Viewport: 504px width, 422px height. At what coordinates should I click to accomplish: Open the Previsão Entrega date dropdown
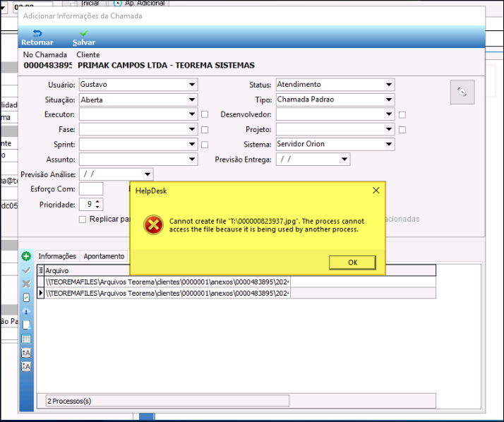344,159
